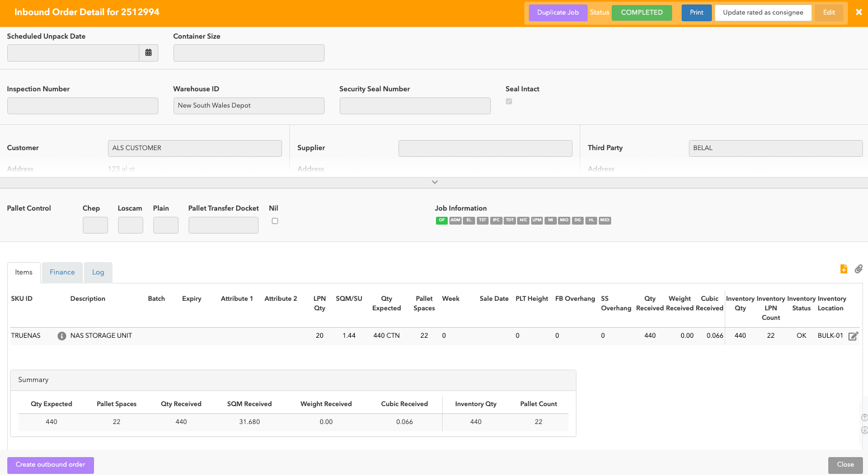This screenshot has height=475, width=868.
Task: Click the SKU ID column header
Action: click(x=22, y=299)
